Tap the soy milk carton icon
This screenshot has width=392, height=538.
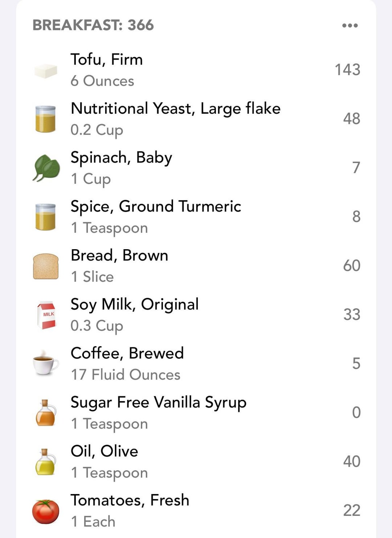pos(46,315)
